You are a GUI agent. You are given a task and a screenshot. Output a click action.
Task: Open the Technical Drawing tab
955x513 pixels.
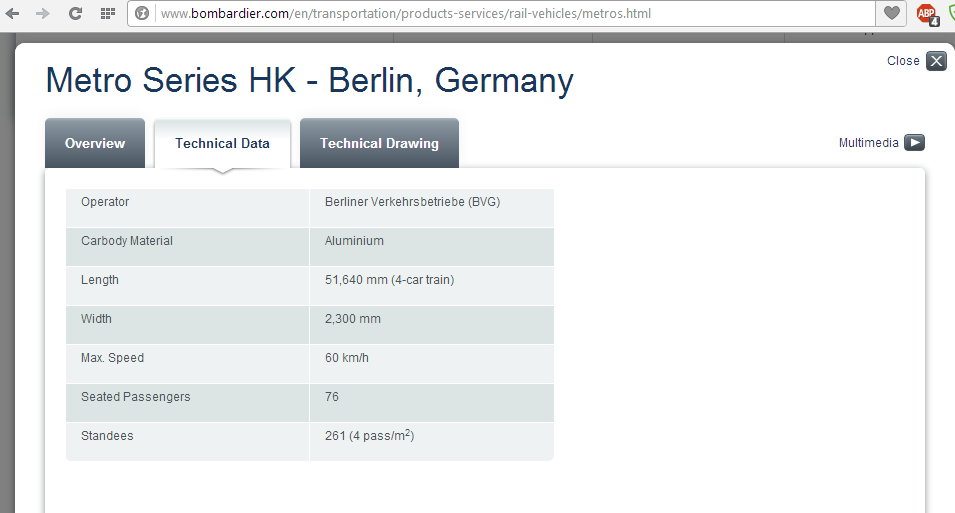pos(379,143)
